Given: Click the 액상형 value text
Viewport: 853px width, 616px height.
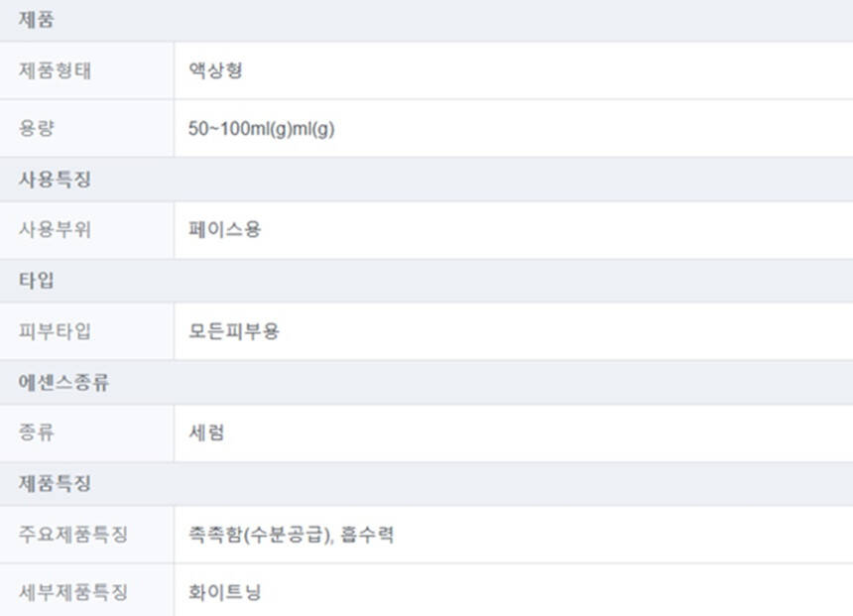Looking at the screenshot, I should pos(215,70).
